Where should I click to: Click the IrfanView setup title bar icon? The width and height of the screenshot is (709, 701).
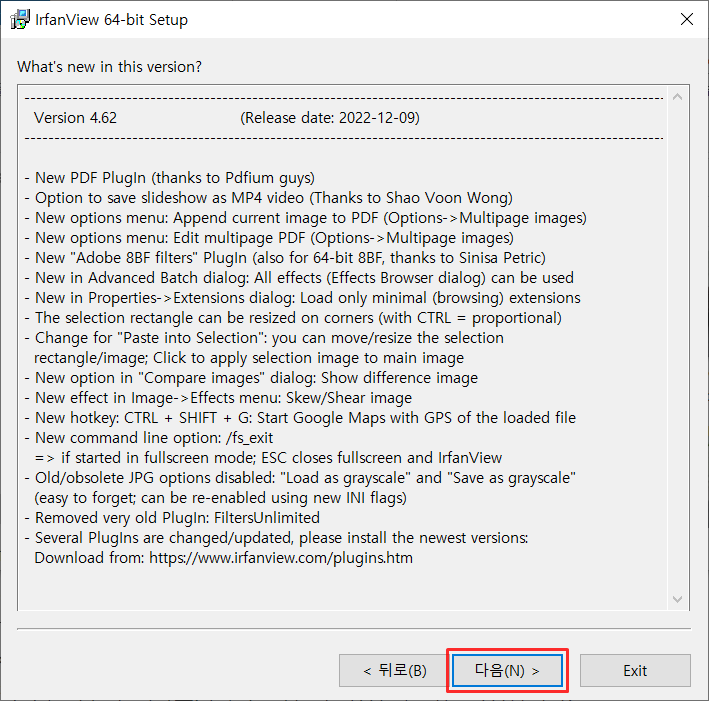(20, 19)
